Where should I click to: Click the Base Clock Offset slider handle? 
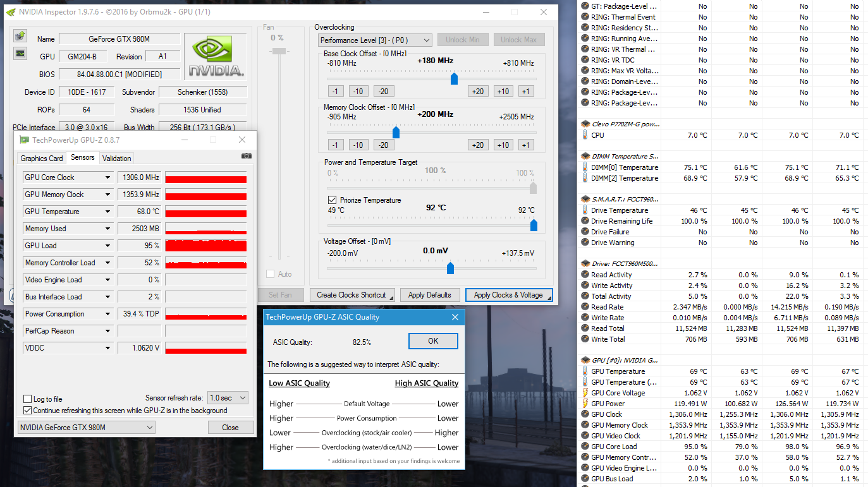454,79
